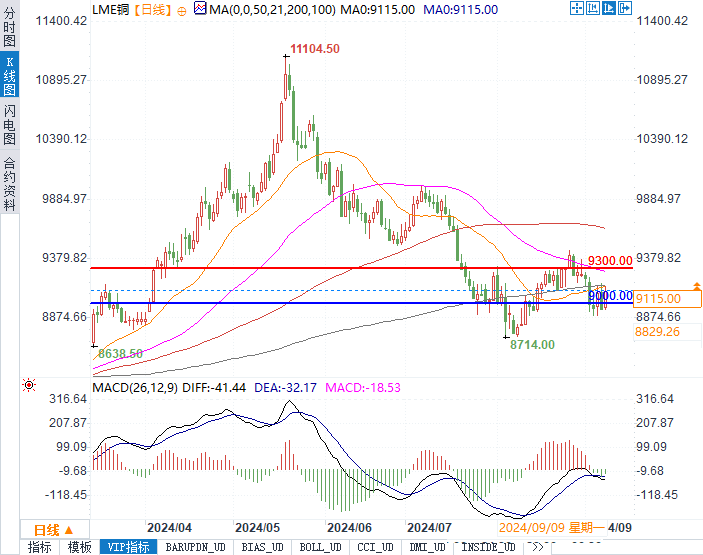Click the exit arrow panel icon
This screenshot has height=555, width=703.
pyautogui.click(x=625, y=8)
